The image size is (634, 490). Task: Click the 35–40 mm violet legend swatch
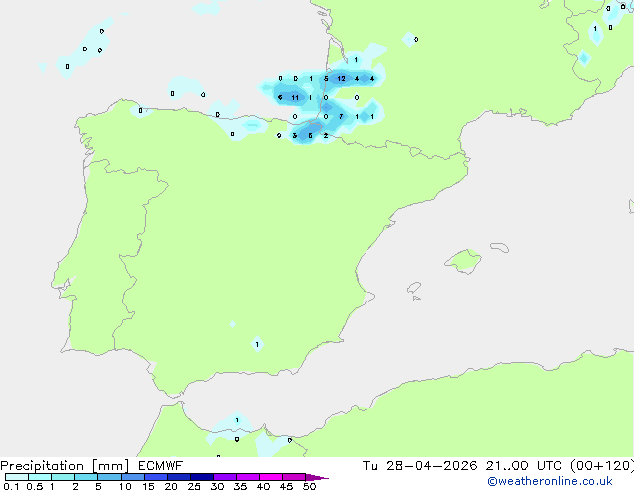pyautogui.click(x=247, y=477)
